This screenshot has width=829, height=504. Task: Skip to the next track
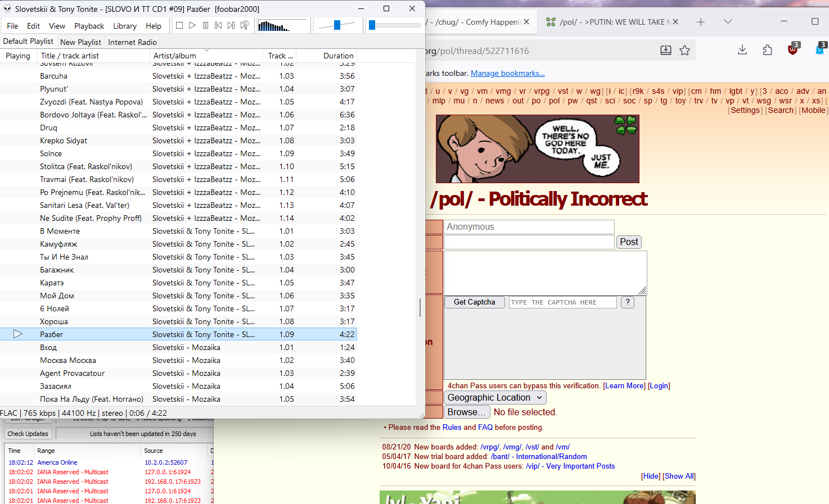click(231, 25)
